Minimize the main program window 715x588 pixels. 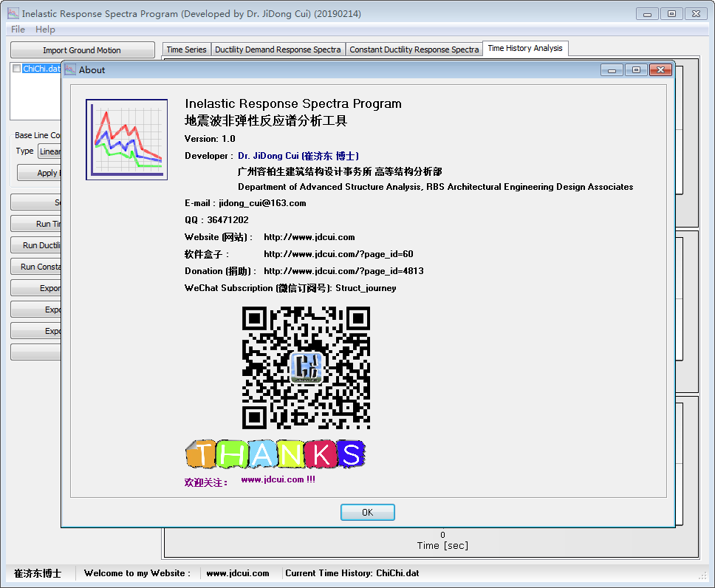(647, 14)
